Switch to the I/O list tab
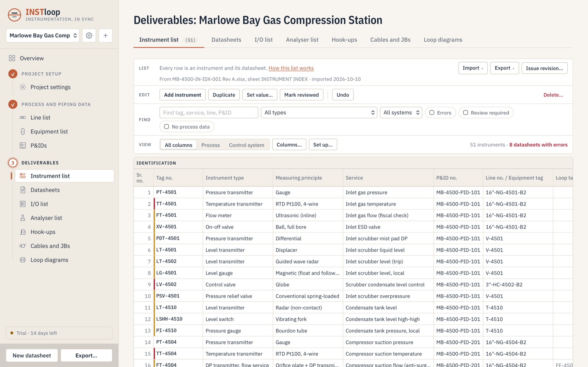This screenshot has height=367, width=588. coord(263,40)
